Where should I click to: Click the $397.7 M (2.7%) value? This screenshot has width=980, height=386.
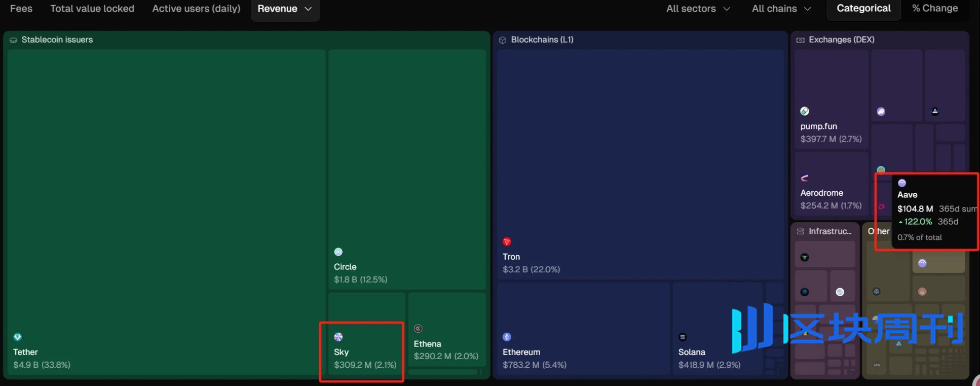(x=831, y=139)
